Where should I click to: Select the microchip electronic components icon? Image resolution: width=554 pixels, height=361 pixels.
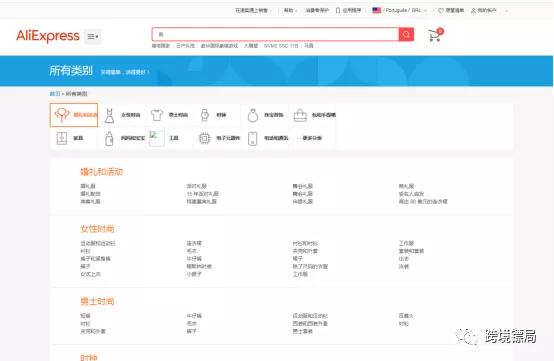(205, 138)
